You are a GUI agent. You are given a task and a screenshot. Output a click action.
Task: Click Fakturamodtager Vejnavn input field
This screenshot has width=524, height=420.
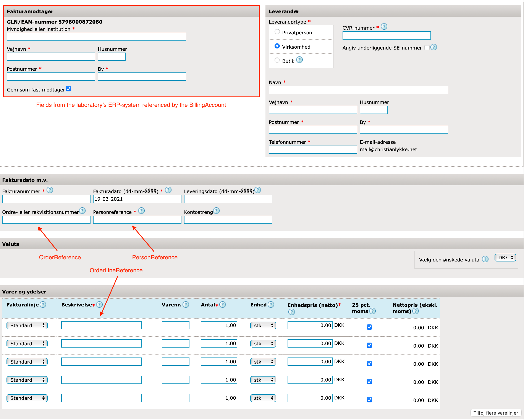(51, 57)
